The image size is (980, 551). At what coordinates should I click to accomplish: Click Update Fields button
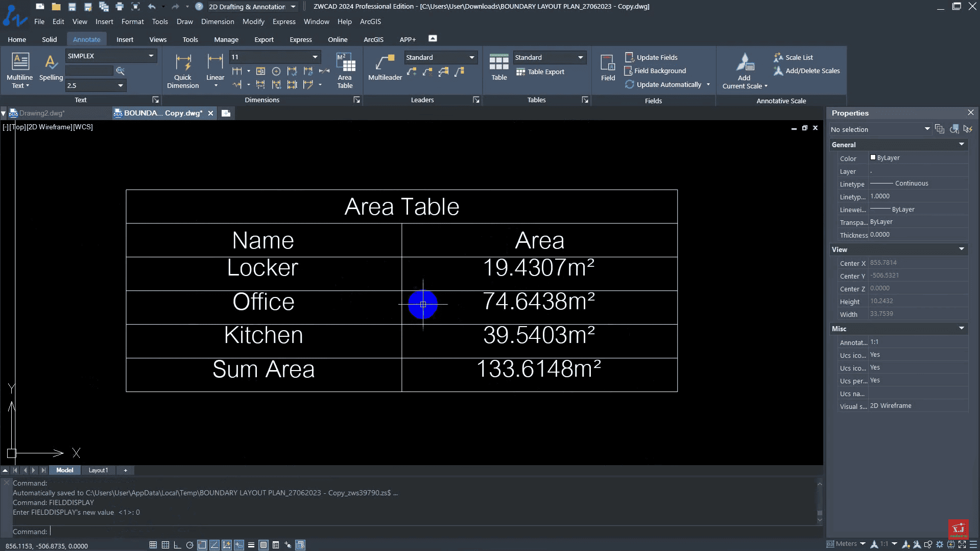[652, 57]
